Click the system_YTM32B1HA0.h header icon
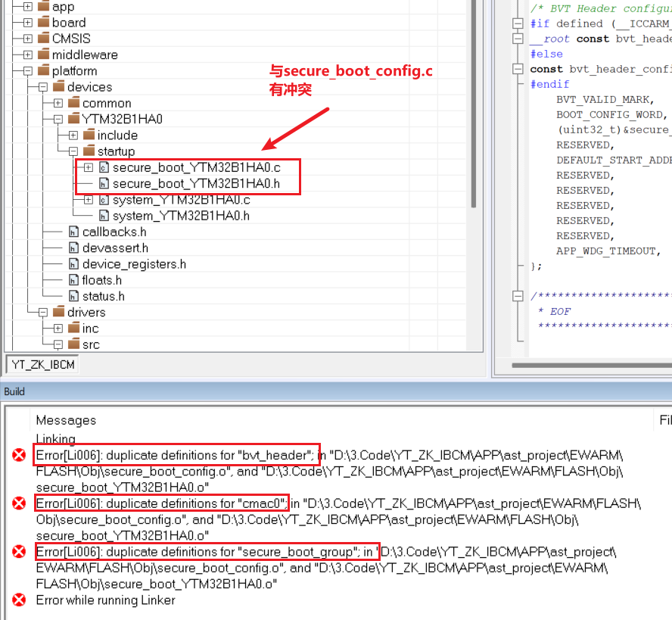The image size is (672, 620). [x=104, y=216]
